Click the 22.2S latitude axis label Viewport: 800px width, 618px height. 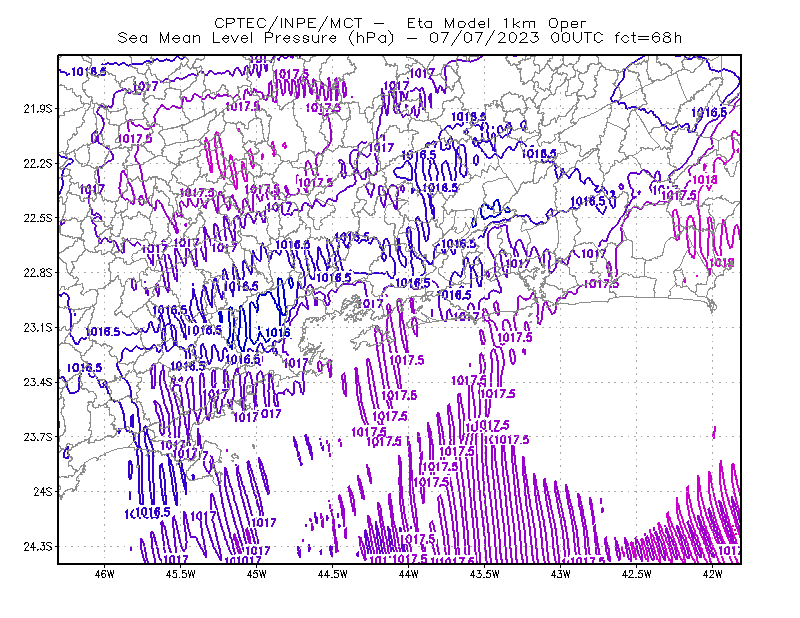pyautogui.click(x=38, y=163)
